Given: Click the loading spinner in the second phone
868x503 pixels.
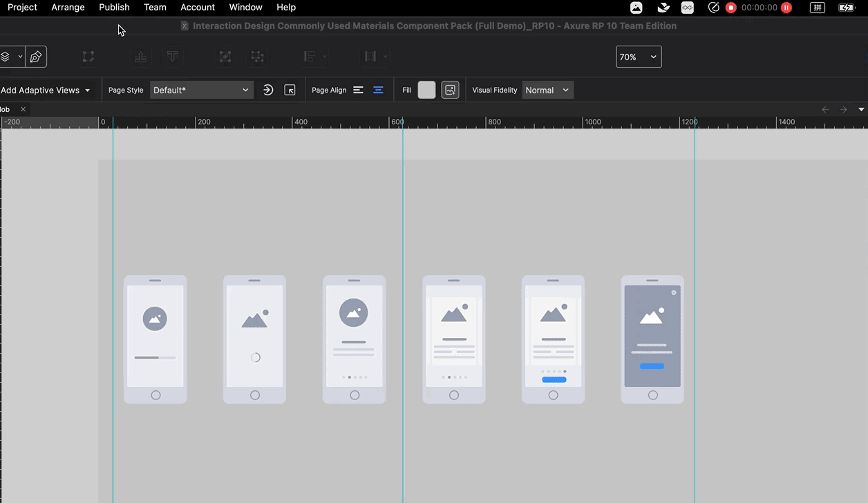Looking at the screenshot, I should [255, 357].
